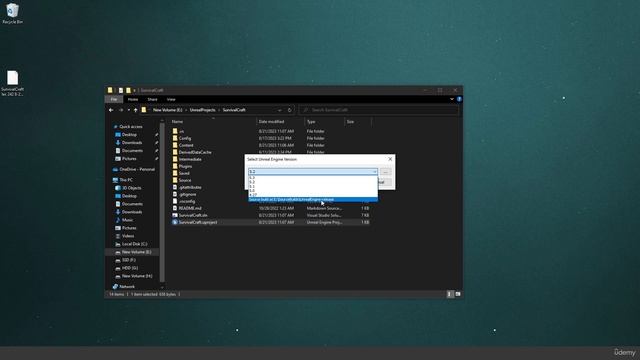Select Pictures under This PC
The image size is (640, 360).
[x=129, y=228]
